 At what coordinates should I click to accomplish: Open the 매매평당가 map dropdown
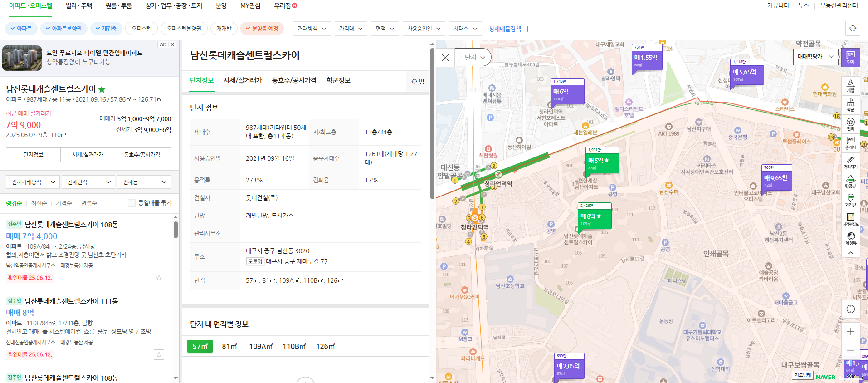tap(815, 57)
